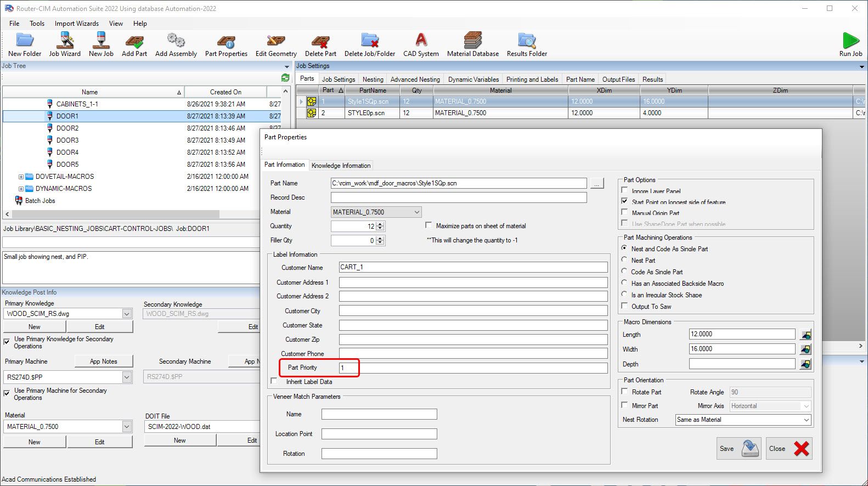Click the Macro Dimensions Length picker icon

coord(805,335)
